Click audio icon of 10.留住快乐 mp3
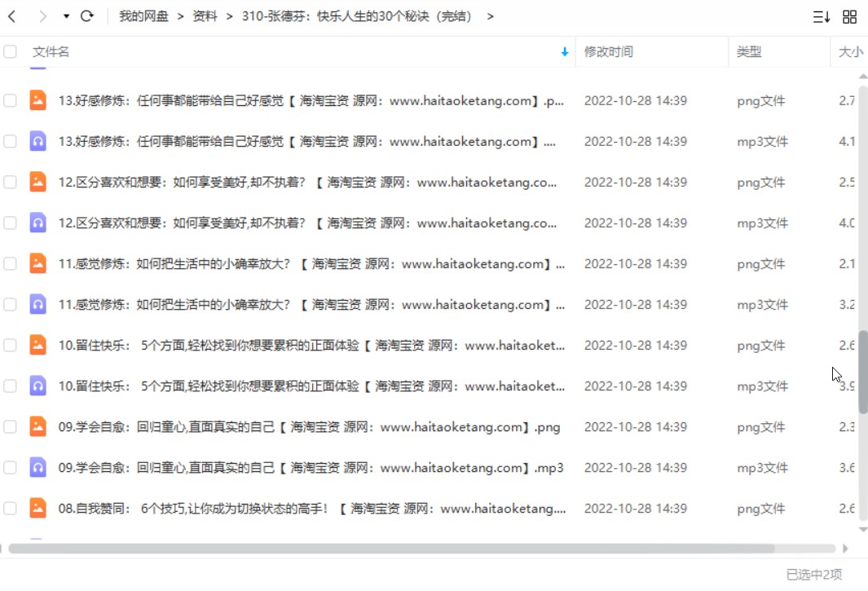This screenshot has height=591, width=868. pyautogui.click(x=37, y=386)
